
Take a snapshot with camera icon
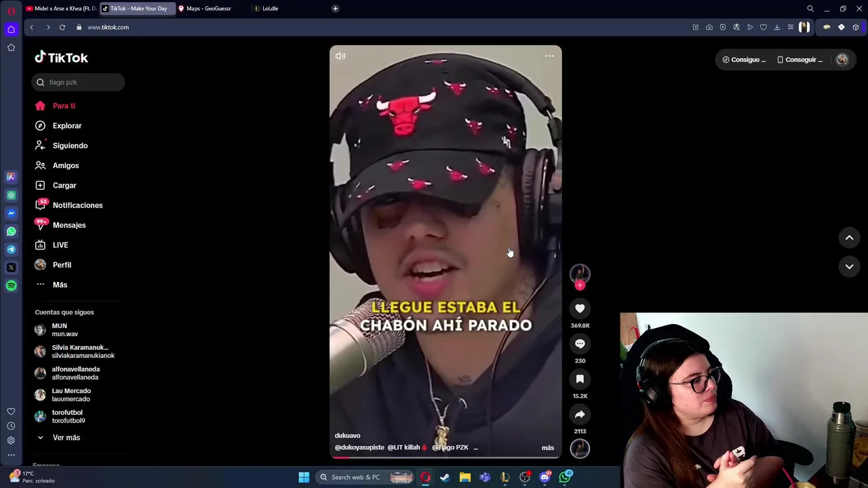point(709,27)
